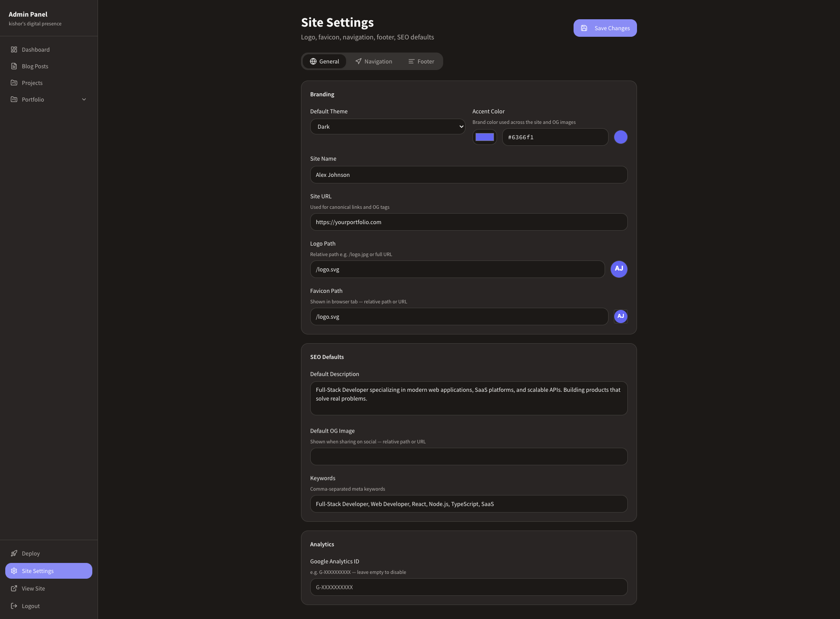Image resolution: width=840 pixels, height=619 pixels.
Task: Click the Projects folder icon
Action: tap(14, 83)
